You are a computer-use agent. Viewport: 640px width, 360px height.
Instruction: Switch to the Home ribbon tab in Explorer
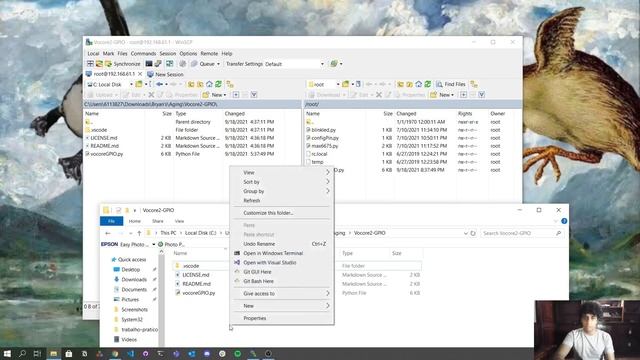click(135, 221)
